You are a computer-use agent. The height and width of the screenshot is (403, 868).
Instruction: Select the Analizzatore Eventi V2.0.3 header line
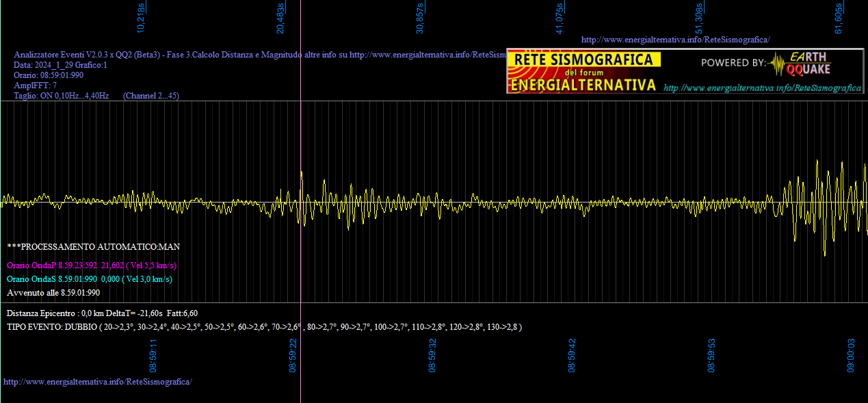point(260,55)
